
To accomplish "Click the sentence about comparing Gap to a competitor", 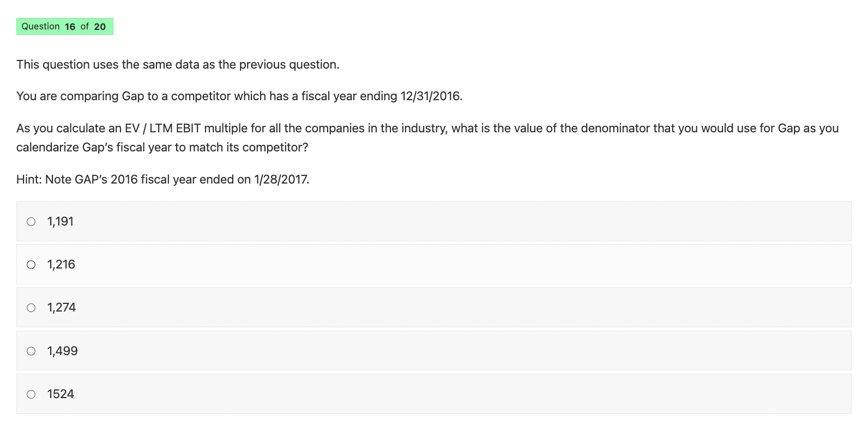I will 239,96.
